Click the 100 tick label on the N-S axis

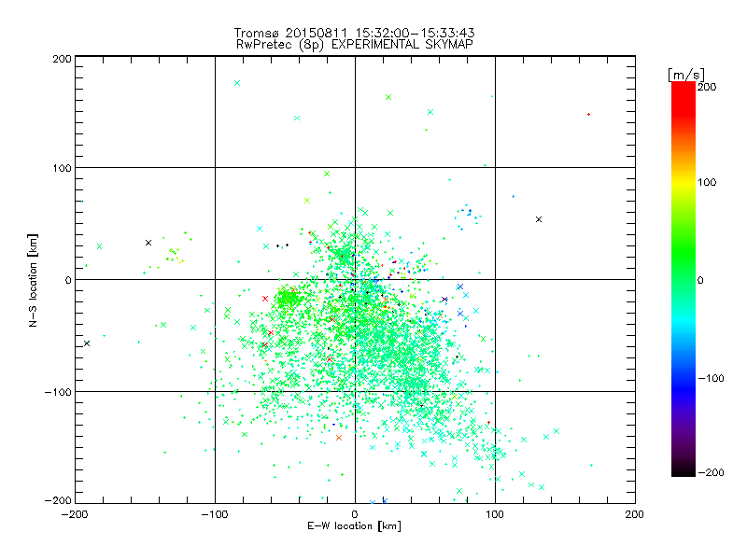[62, 168]
